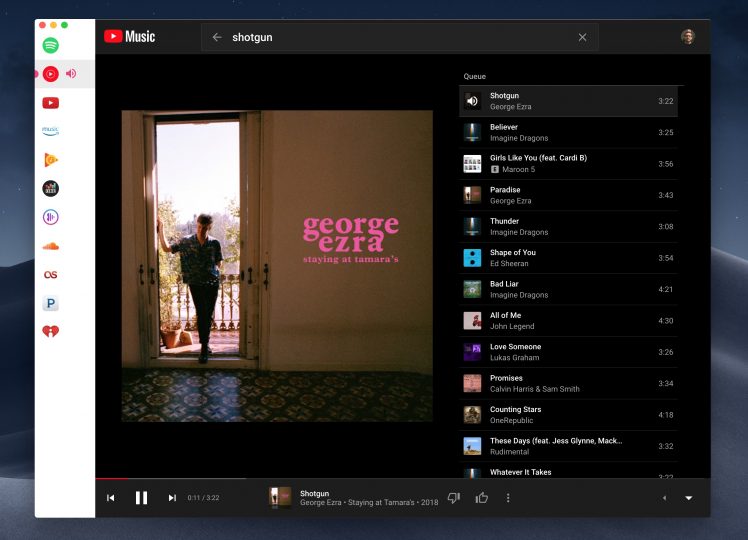Clear the search field with X button
The height and width of the screenshot is (540, 748).
[x=582, y=37]
